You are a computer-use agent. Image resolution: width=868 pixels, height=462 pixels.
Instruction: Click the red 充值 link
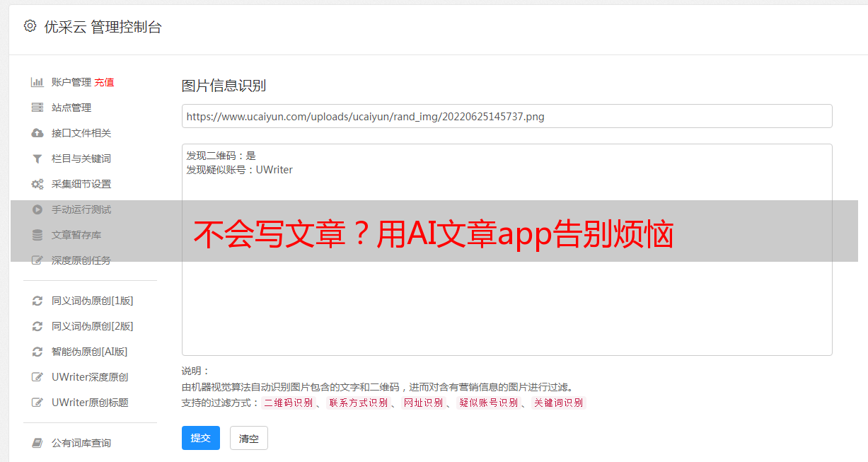104,82
